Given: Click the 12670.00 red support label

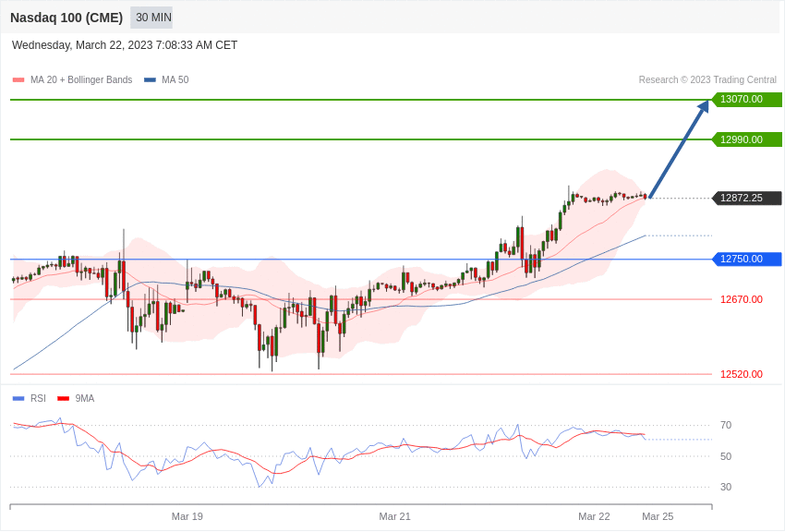Looking at the screenshot, I should [742, 299].
